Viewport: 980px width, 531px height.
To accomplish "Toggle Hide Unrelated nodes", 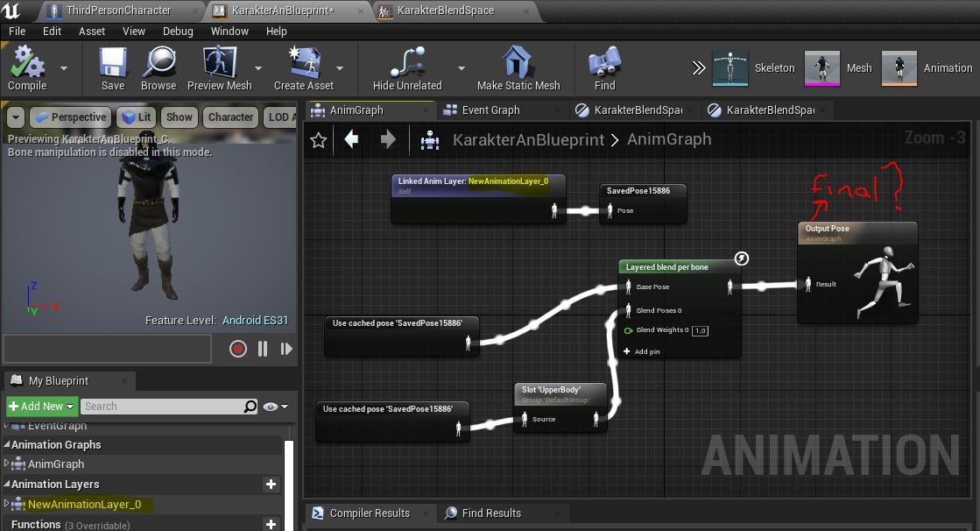I will click(x=407, y=68).
